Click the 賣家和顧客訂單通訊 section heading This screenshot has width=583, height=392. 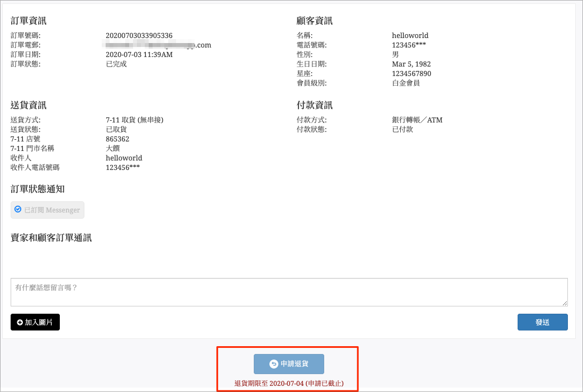coord(51,238)
